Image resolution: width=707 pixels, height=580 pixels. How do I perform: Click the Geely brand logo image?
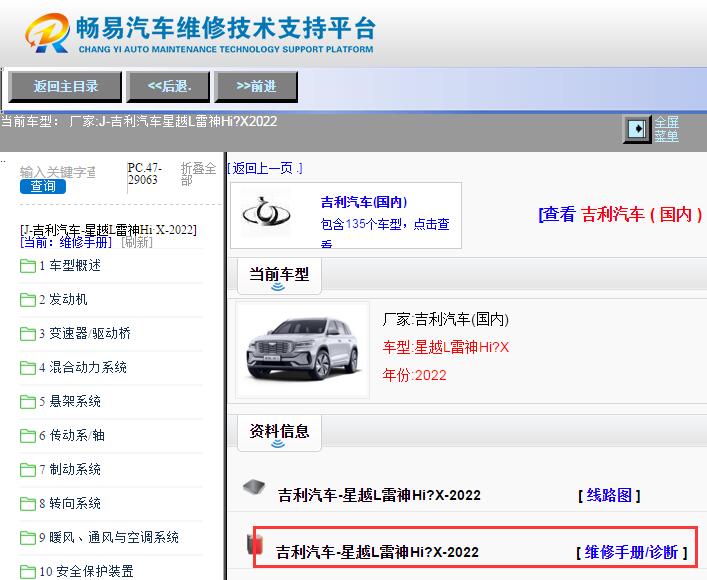tap(266, 213)
